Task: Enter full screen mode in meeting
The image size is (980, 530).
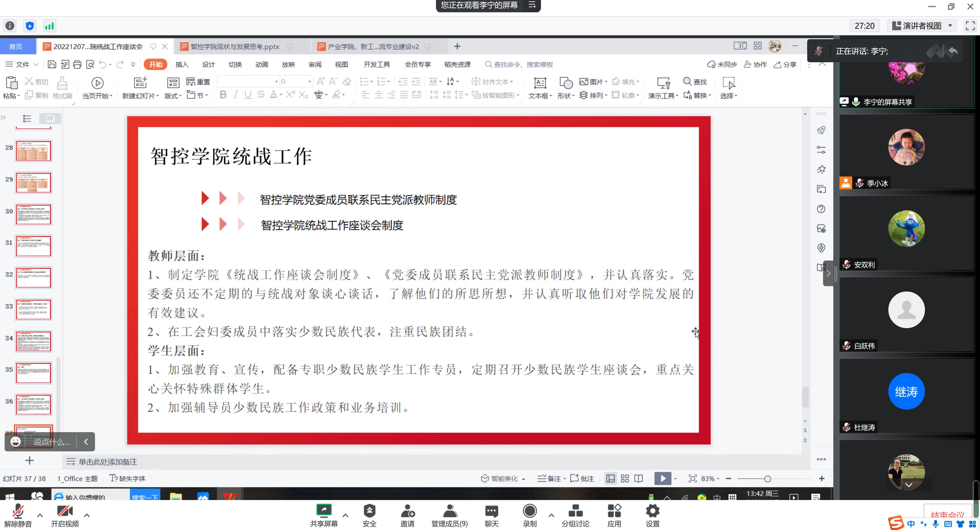Action: [970, 26]
